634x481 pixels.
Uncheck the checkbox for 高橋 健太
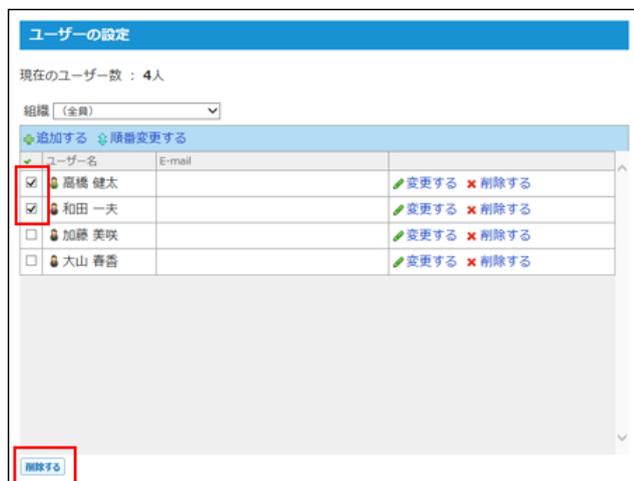(x=31, y=182)
